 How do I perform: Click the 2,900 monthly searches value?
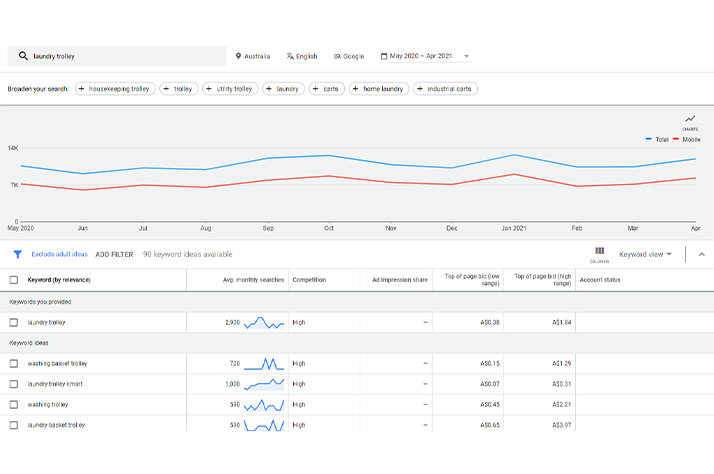pyautogui.click(x=232, y=322)
